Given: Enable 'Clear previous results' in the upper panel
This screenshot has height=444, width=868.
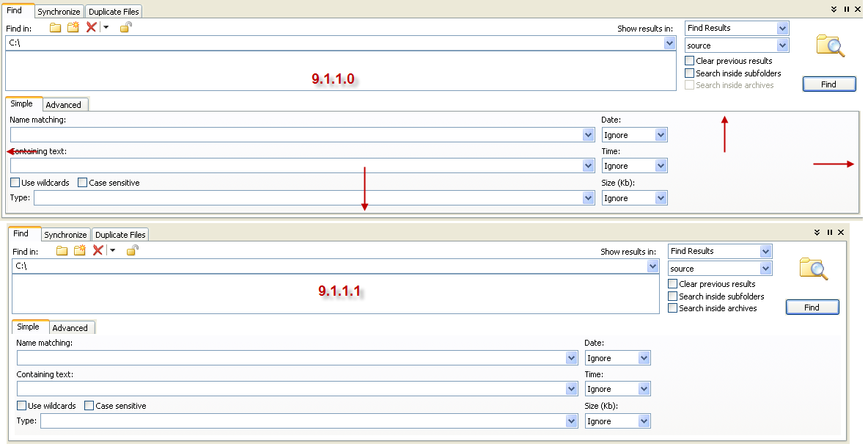Looking at the screenshot, I should 690,61.
